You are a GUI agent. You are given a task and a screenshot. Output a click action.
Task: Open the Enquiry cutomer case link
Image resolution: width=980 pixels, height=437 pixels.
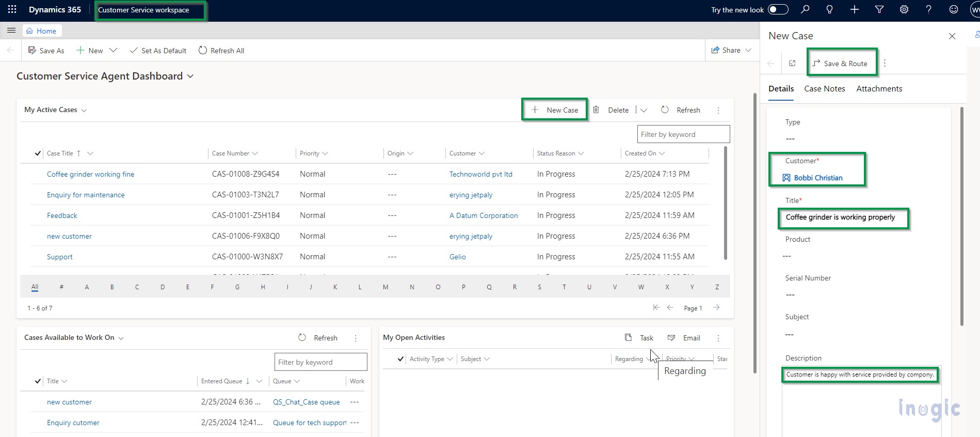[x=73, y=423]
